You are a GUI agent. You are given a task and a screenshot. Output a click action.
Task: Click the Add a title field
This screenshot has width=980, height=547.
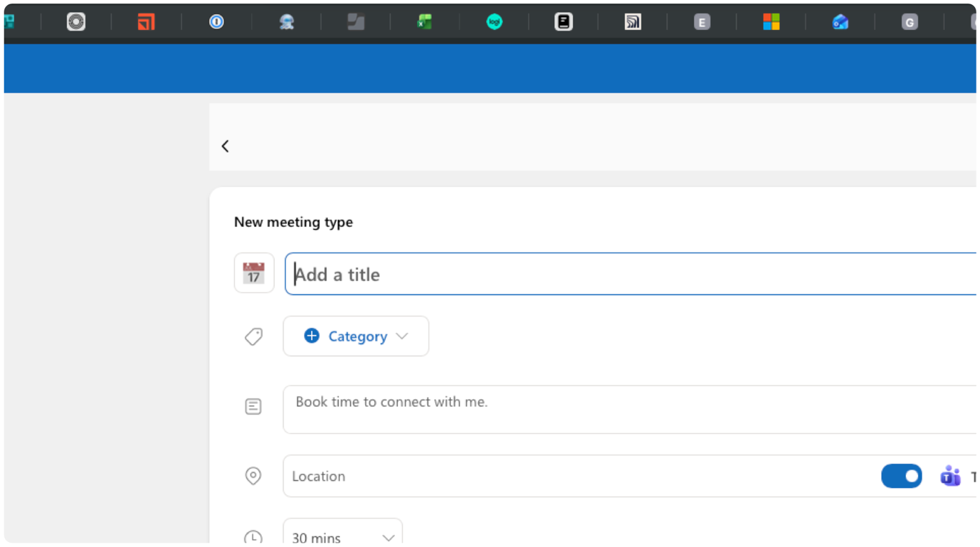coord(631,274)
